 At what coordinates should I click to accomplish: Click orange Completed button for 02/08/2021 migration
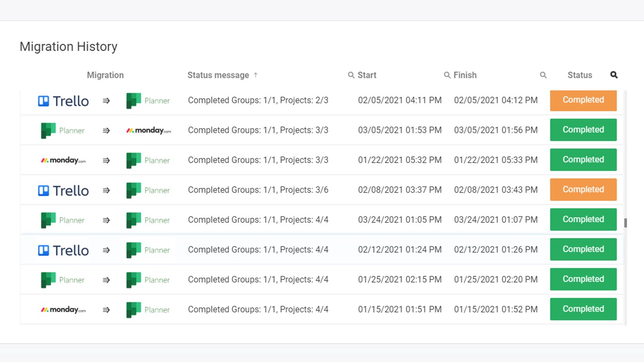(583, 189)
